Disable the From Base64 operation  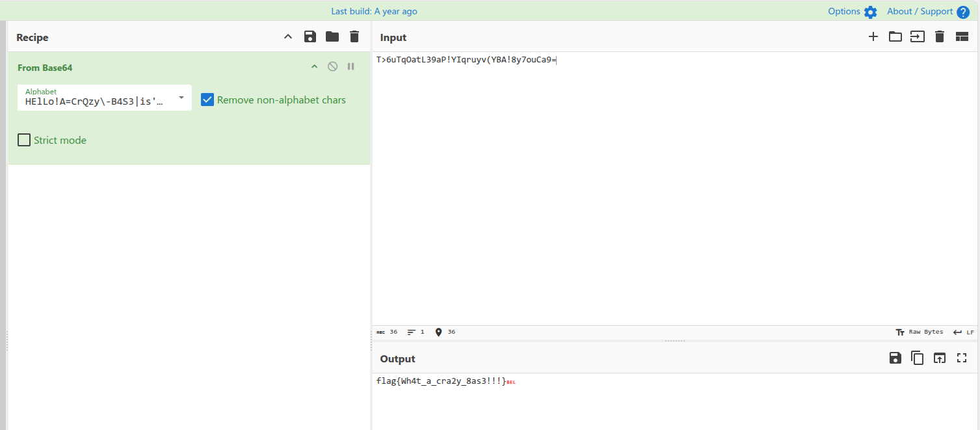click(x=332, y=66)
